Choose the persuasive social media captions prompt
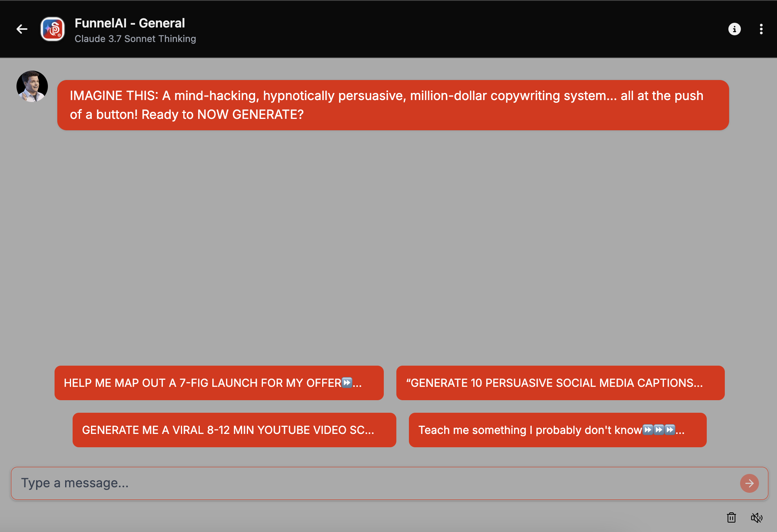 coord(560,383)
